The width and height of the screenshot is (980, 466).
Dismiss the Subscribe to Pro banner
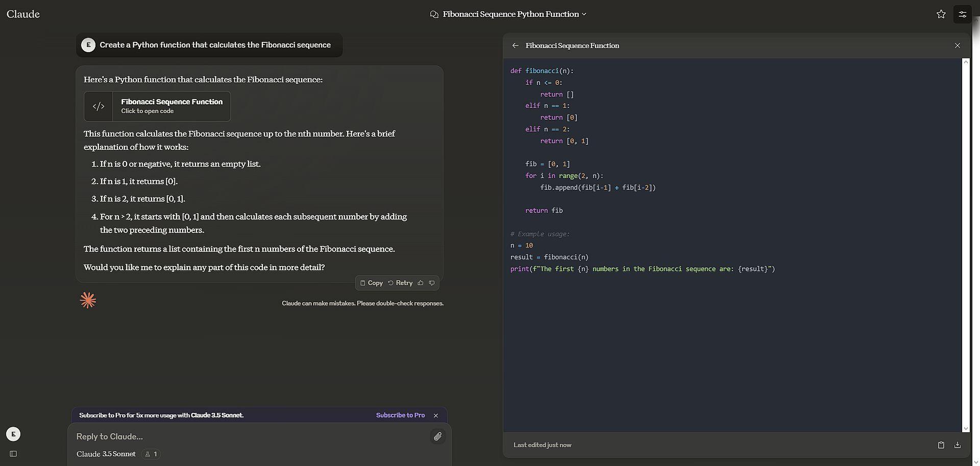coord(435,415)
